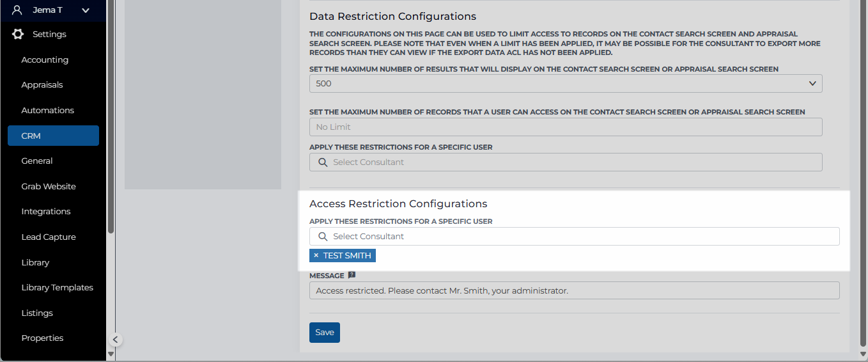The height and width of the screenshot is (362, 868).
Task: Click the sidebar vertical scrollbar thumb
Action: (x=111, y=115)
